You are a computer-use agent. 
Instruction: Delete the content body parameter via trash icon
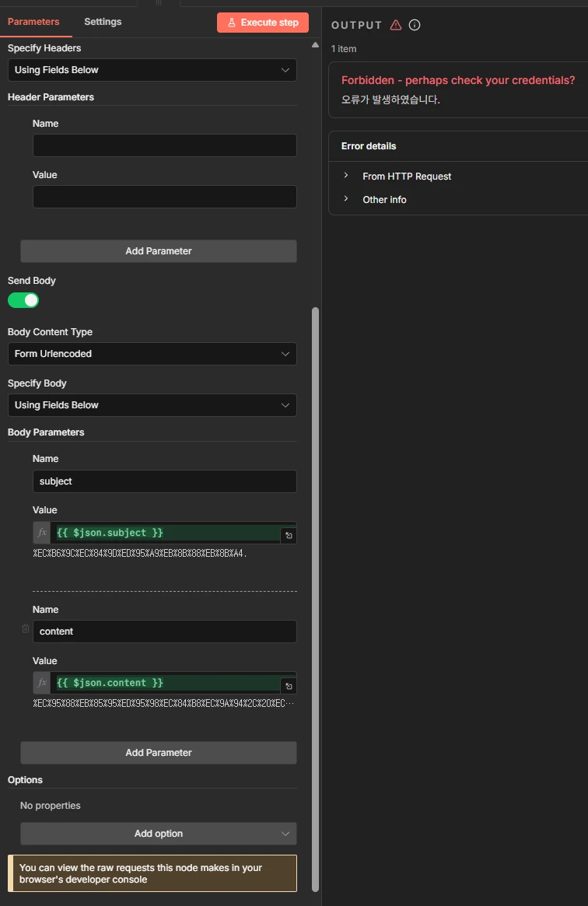26,628
